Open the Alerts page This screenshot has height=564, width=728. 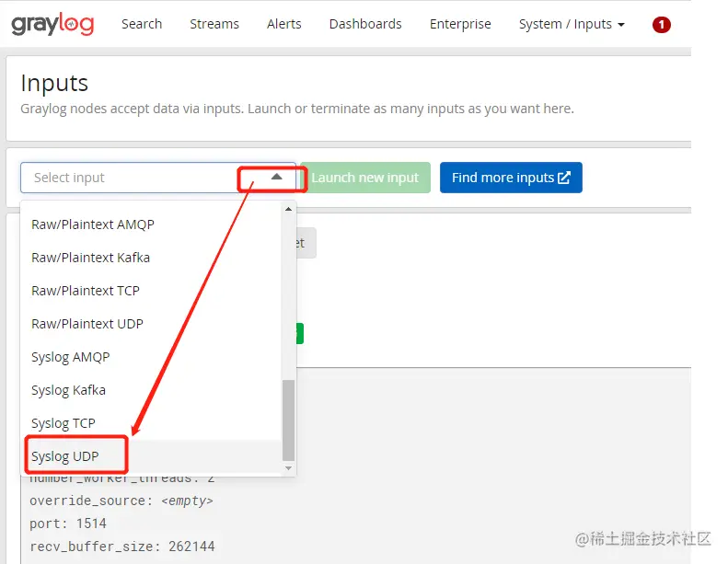[x=283, y=24]
